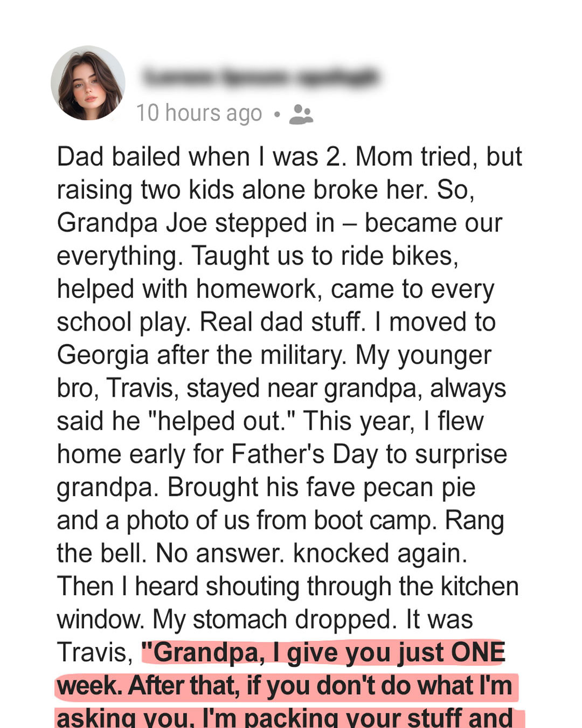Click the words "pecan pie"
Viewport: 582px width, 728px height.
tap(419, 488)
